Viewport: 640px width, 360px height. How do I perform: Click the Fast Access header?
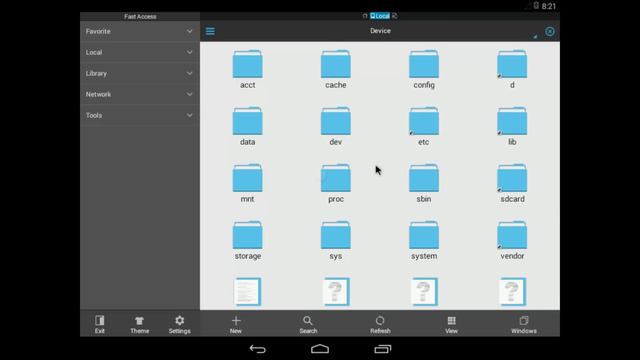pos(140,16)
